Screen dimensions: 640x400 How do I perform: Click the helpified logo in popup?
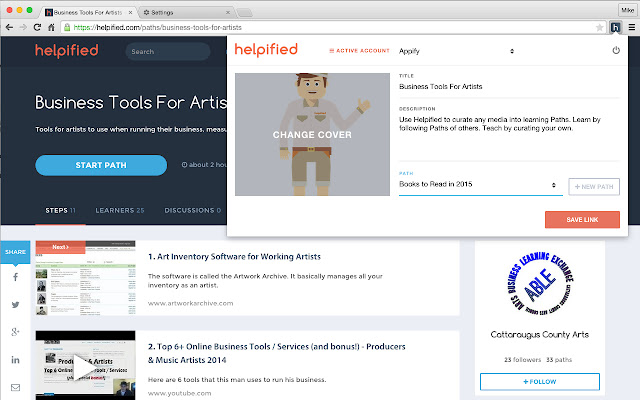coord(266,50)
